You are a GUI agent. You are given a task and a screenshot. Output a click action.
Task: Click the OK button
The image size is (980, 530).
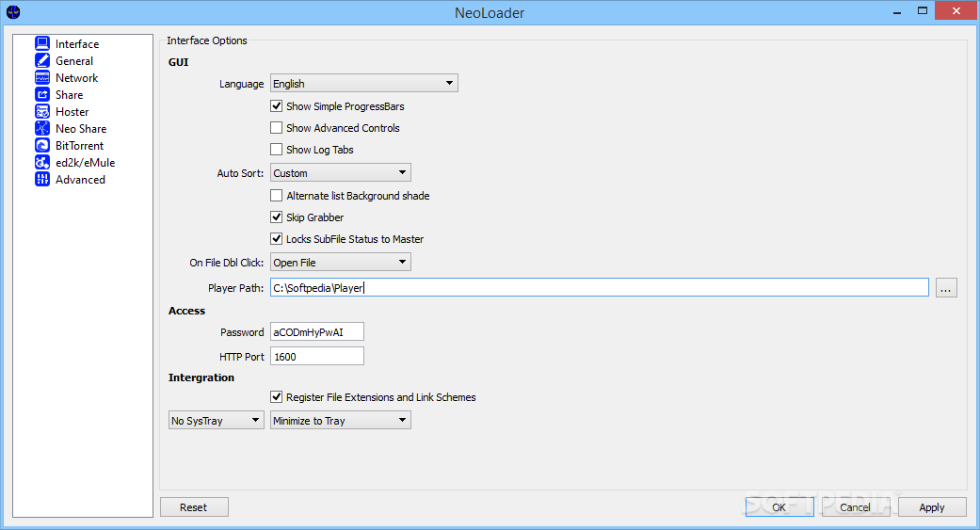(x=779, y=506)
